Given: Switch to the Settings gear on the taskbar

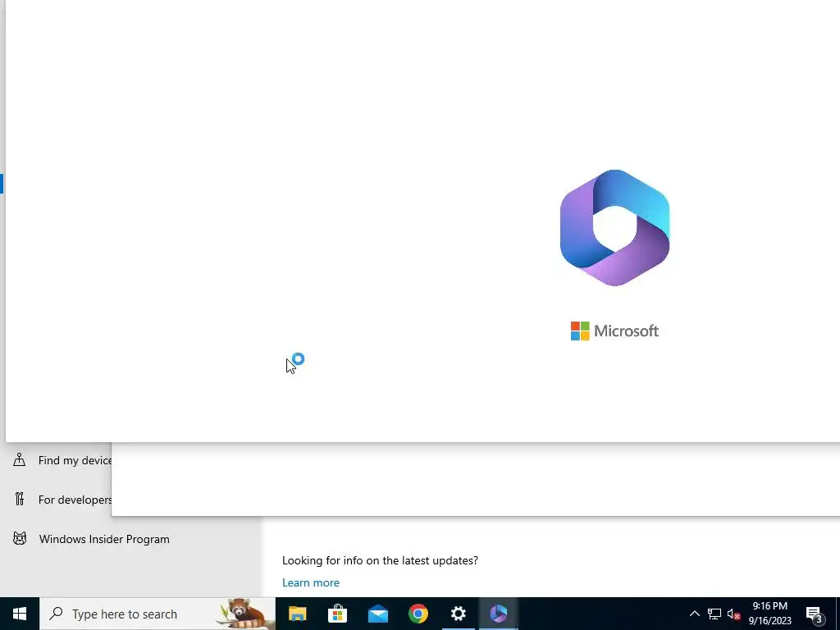Looking at the screenshot, I should click(458, 614).
